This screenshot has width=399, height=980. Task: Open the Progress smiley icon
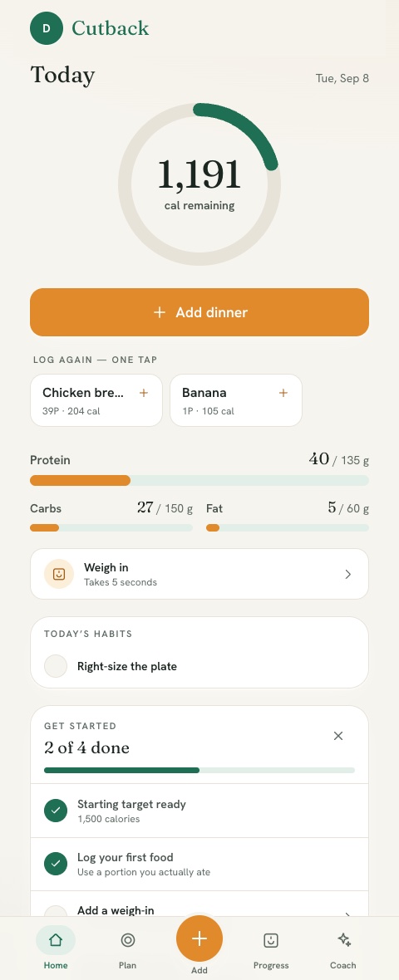click(271, 940)
